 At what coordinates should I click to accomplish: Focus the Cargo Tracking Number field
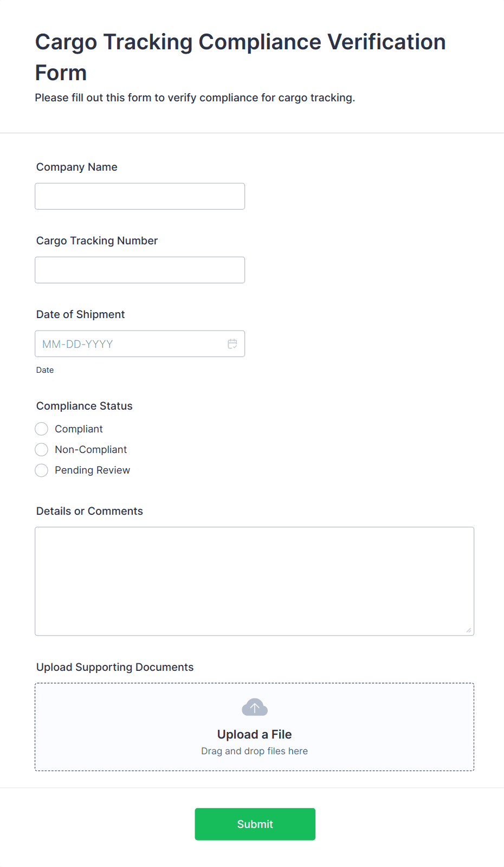click(x=140, y=270)
